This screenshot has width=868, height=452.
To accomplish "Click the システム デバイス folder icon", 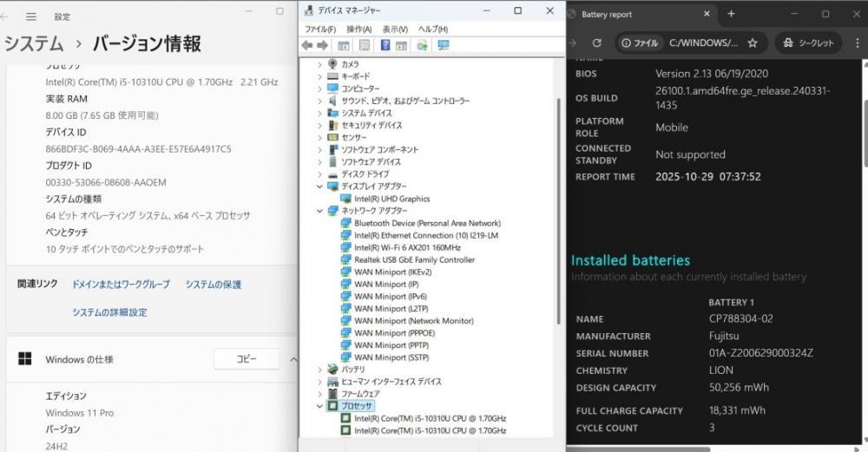I will [332, 113].
